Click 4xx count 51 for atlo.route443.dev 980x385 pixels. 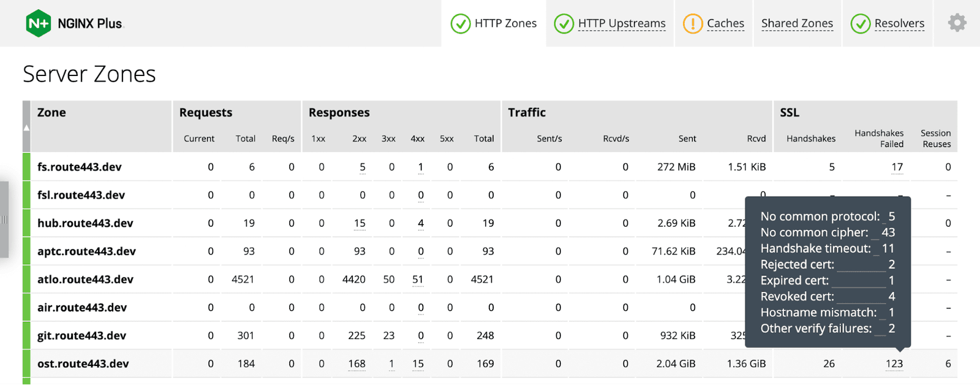[418, 280]
